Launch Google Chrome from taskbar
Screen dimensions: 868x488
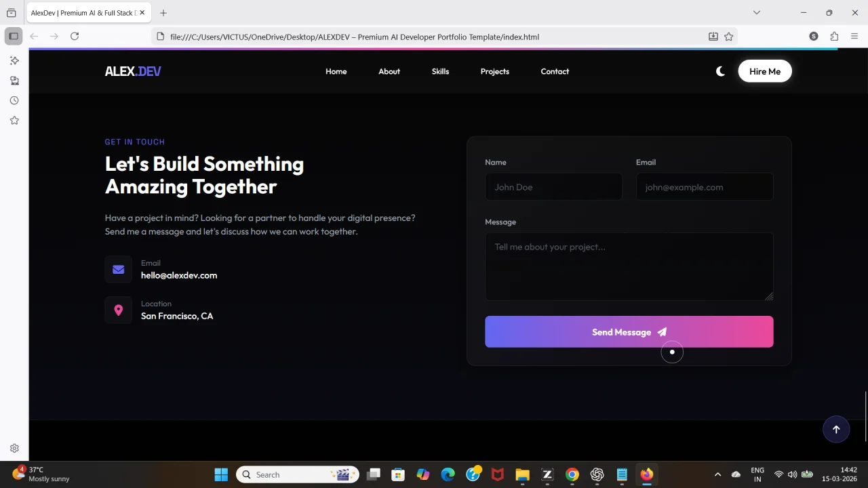click(572, 474)
